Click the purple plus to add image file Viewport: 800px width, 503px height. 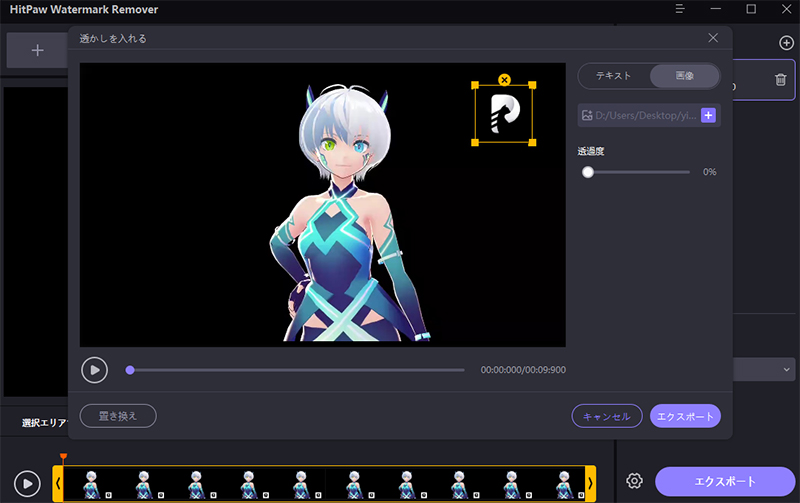(708, 115)
